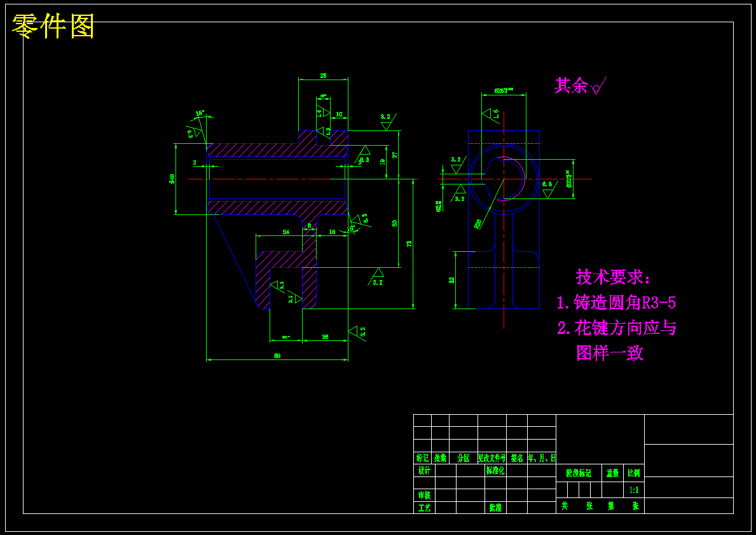Click the 34 horizontal dimension text

pyautogui.click(x=286, y=232)
